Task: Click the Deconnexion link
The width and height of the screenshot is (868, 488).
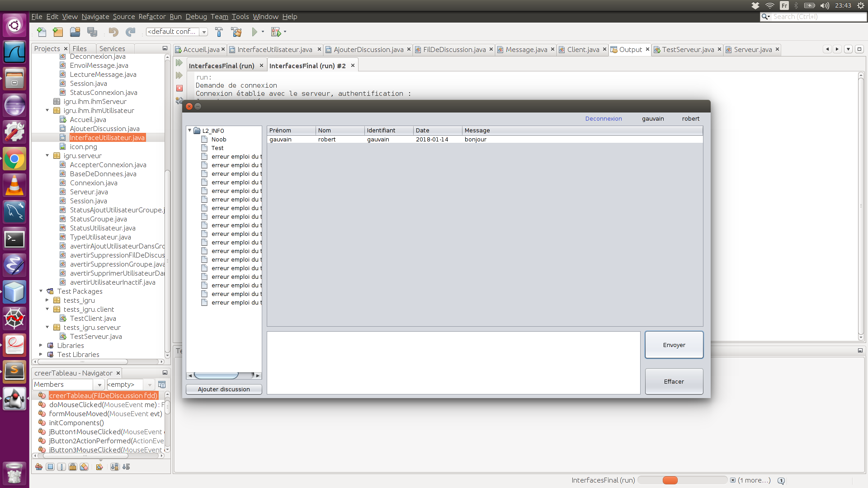Action: click(604, 118)
